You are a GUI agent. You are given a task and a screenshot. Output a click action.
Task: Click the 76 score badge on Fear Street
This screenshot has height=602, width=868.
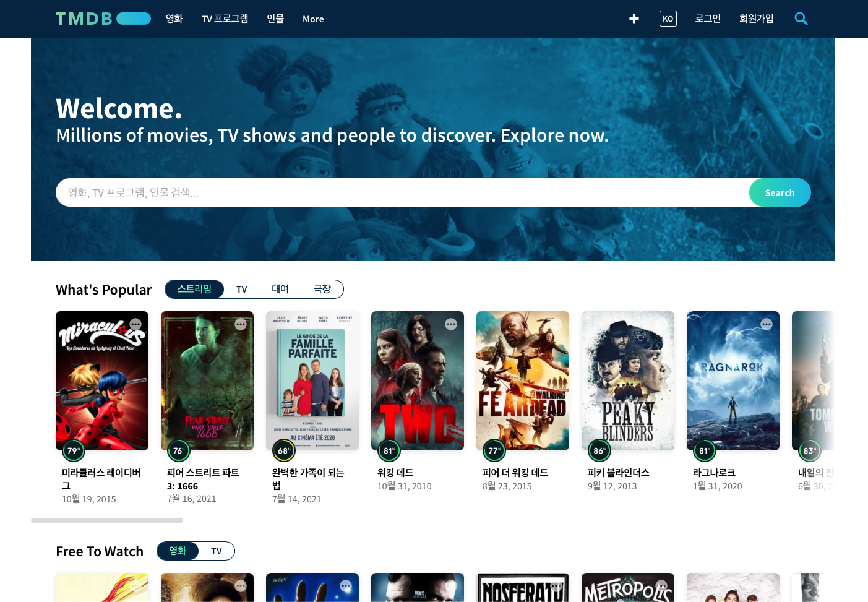click(x=179, y=450)
